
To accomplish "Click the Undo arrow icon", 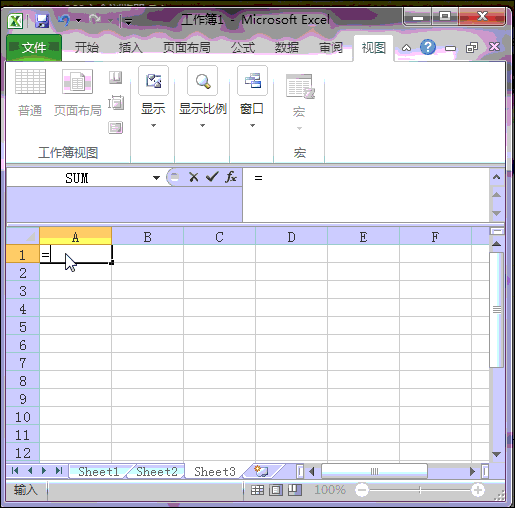I will point(64,20).
